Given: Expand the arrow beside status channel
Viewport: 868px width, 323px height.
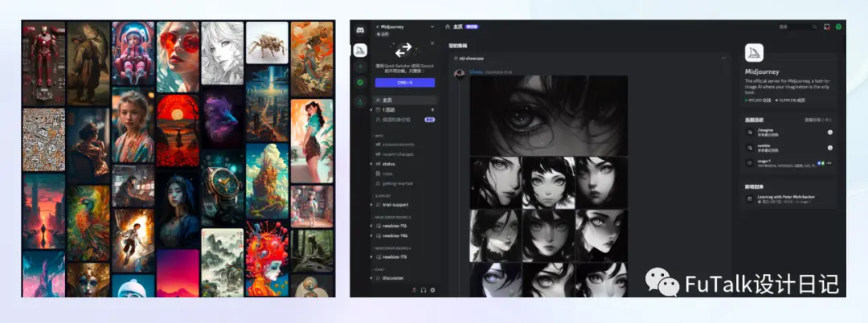Looking at the screenshot, I should [371, 164].
